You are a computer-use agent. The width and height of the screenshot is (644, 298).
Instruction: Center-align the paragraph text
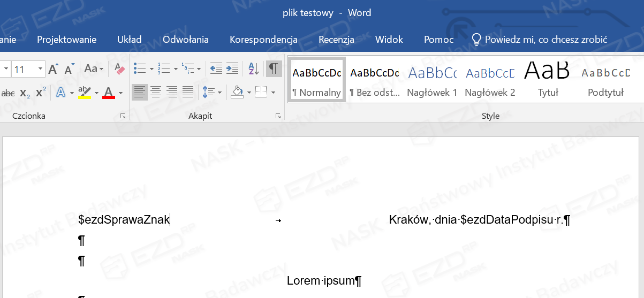(156, 93)
